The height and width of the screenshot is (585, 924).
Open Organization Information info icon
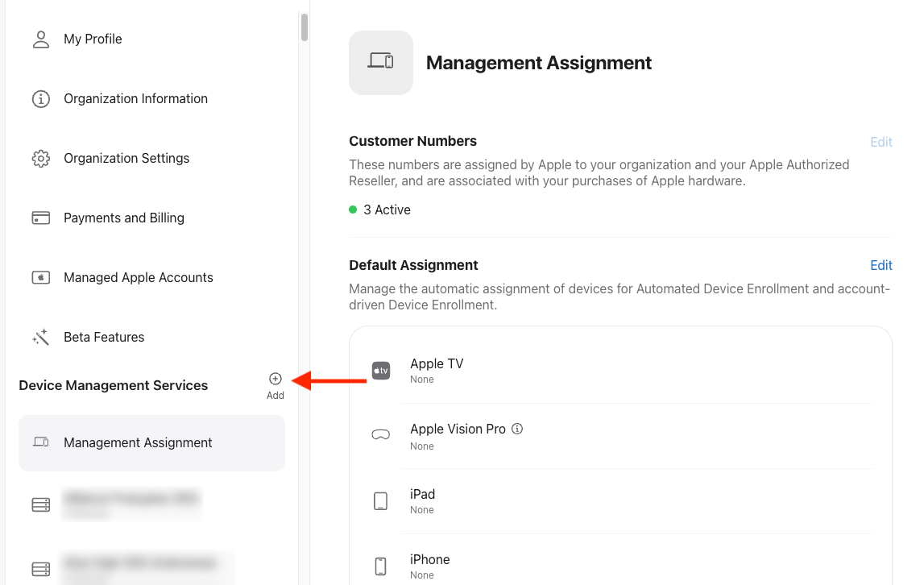(40, 99)
